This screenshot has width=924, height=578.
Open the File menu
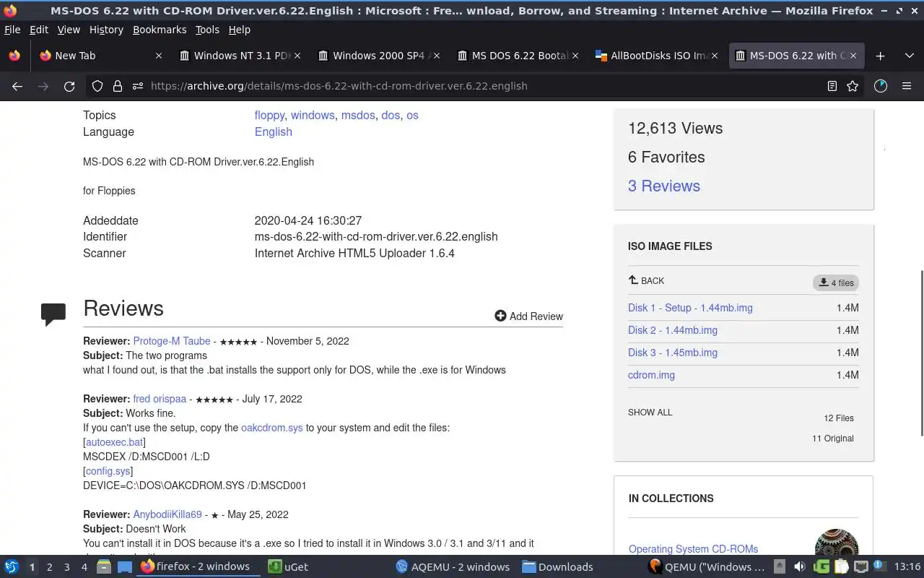(12, 30)
